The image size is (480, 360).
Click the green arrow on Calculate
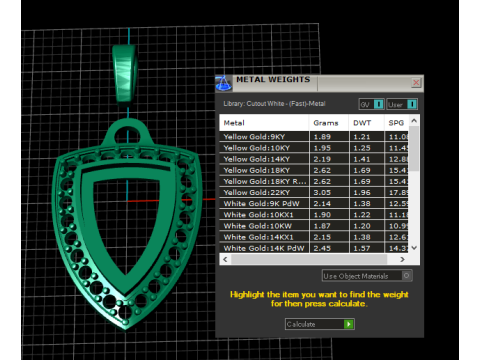point(348,324)
